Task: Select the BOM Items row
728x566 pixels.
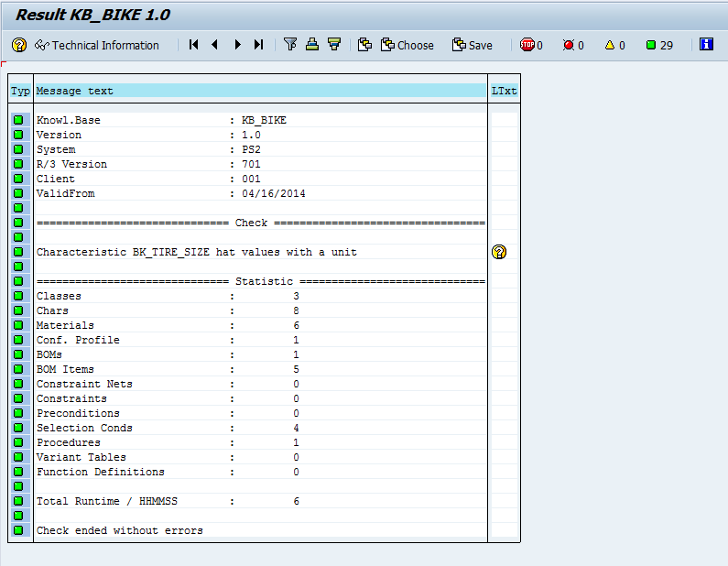Action: (x=260, y=369)
